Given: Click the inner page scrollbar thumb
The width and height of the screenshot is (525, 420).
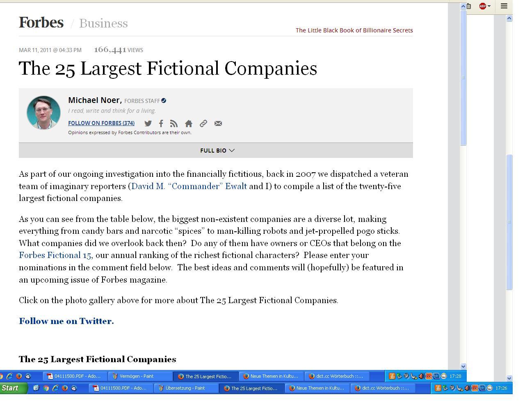Looking at the screenshot, I should (463, 77).
